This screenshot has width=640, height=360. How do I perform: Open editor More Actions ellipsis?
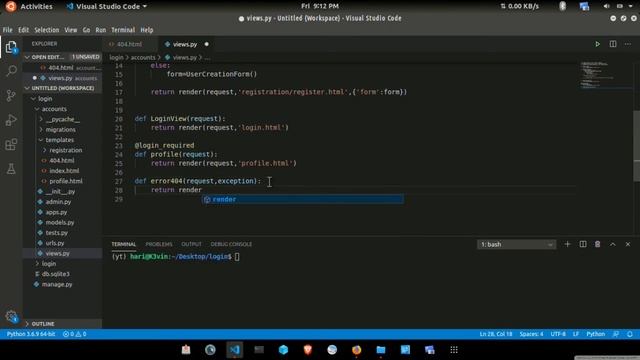coord(628,44)
